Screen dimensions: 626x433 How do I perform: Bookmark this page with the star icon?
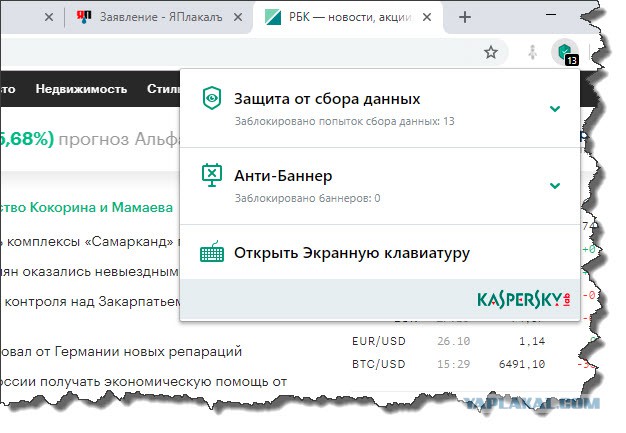491,52
